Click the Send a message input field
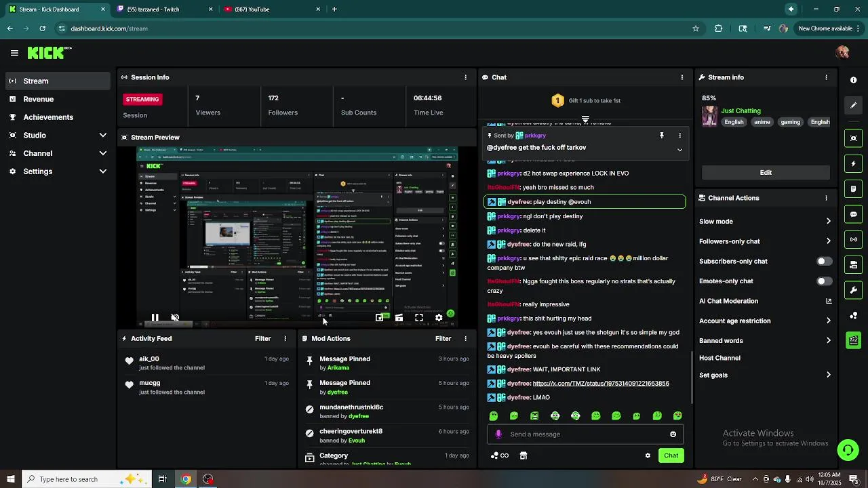This screenshot has width=868, height=488. tap(585, 434)
